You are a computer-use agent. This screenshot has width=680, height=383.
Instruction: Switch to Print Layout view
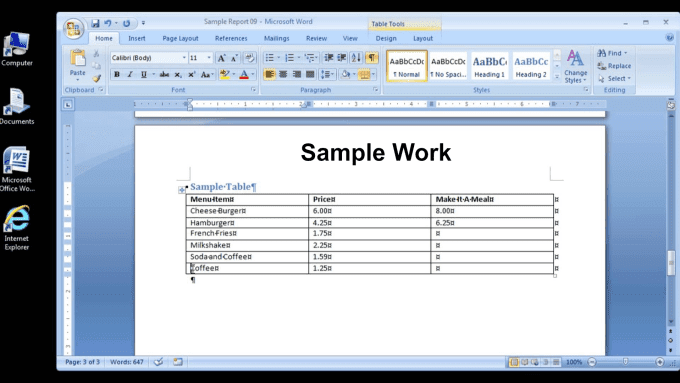coord(514,362)
